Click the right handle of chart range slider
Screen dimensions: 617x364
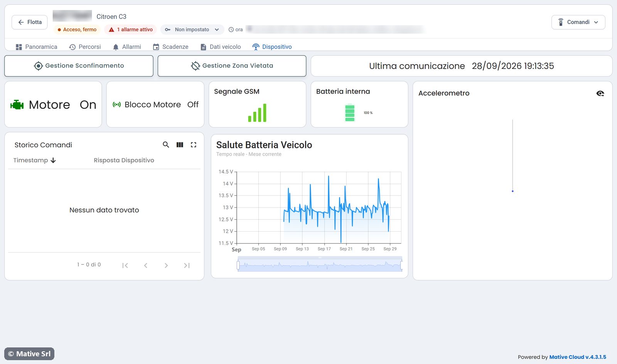[401, 265]
